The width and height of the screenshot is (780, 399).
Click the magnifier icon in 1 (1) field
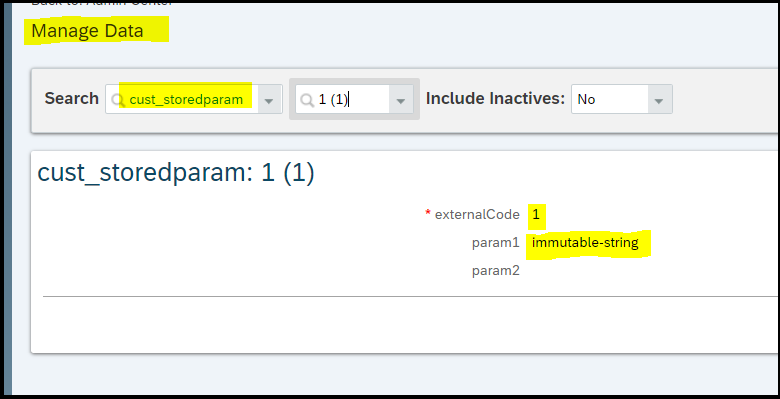point(307,100)
